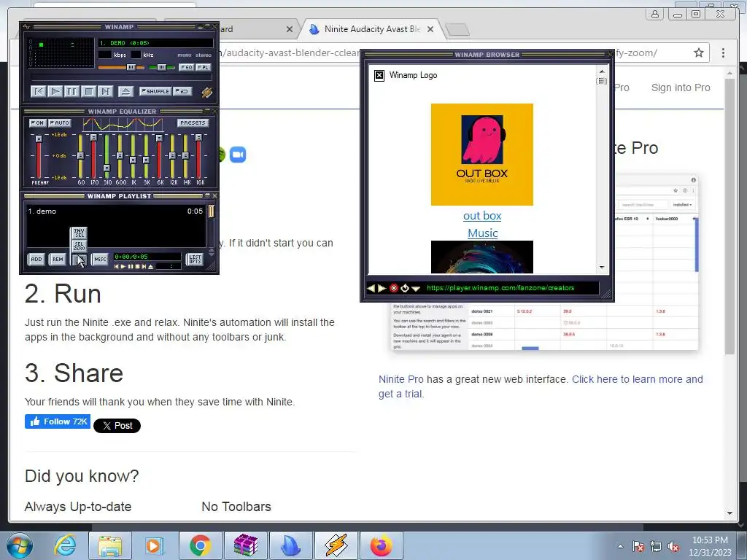The image size is (747, 560).
Task: Click 'Sign into Pro' link
Action: 681,87
